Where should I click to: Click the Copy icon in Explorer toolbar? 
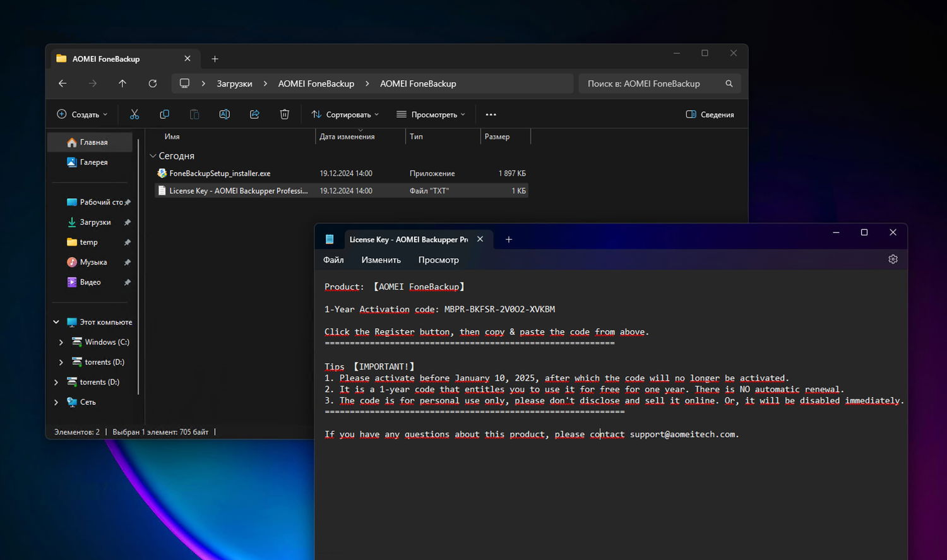[x=165, y=114]
